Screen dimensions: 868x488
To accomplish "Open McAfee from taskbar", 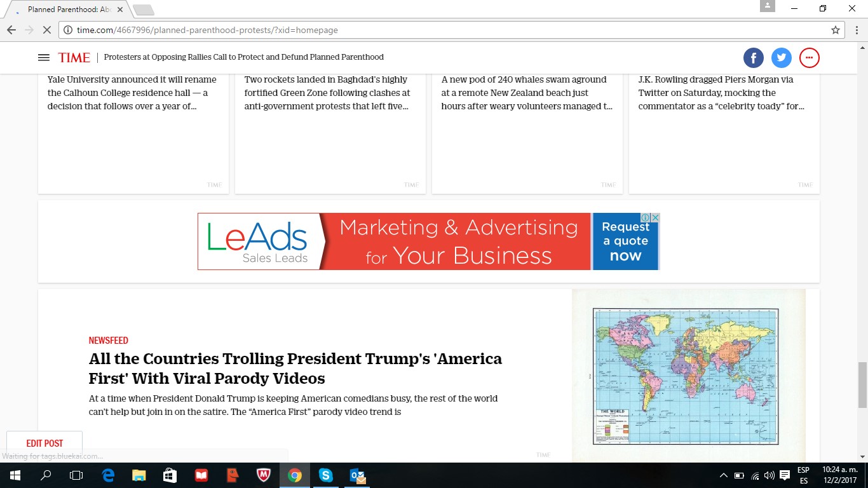I will point(264,475).
